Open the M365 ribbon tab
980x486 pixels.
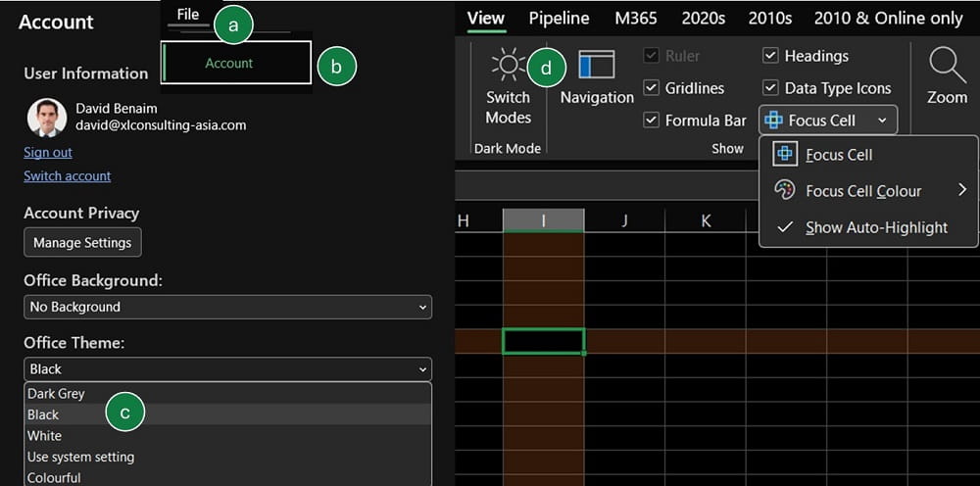636,18
